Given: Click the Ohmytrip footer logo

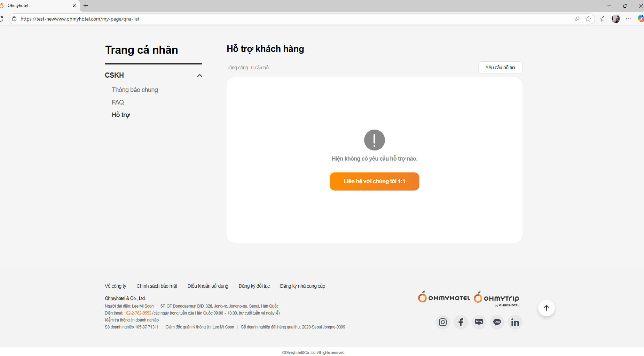Looking at the screenshot, I should coord(496,299).
